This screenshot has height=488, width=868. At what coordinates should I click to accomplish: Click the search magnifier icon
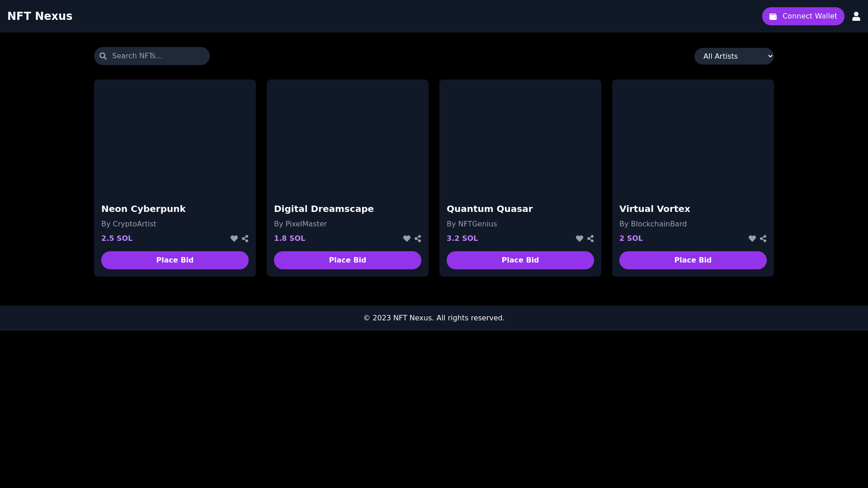pyautogui.click(x=103, y=56)
